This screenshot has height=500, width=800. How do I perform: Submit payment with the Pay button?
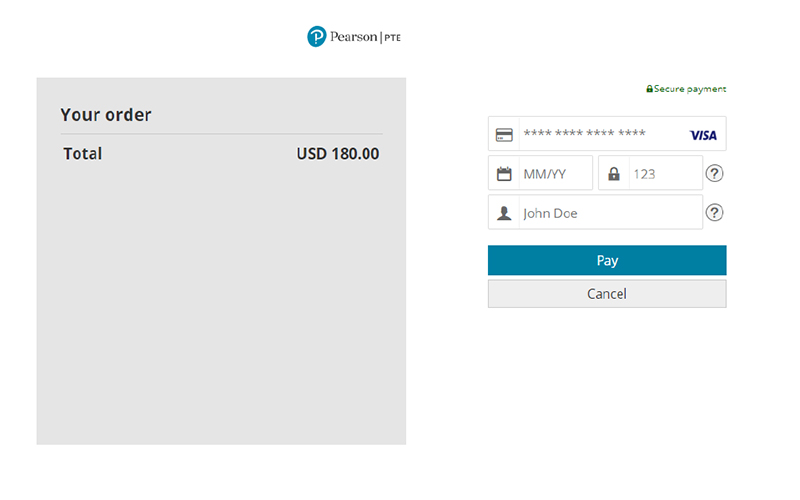tap(607, 260)
